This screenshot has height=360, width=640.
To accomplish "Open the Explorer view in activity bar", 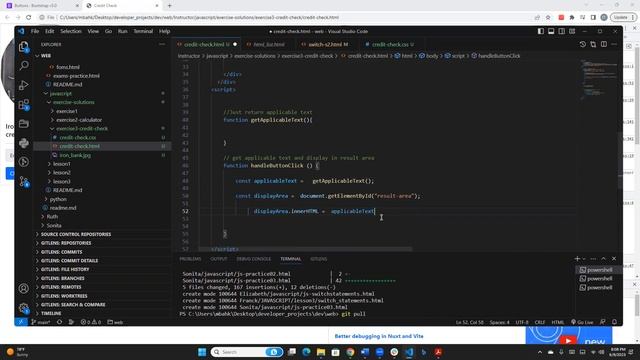I will (24, 47).
